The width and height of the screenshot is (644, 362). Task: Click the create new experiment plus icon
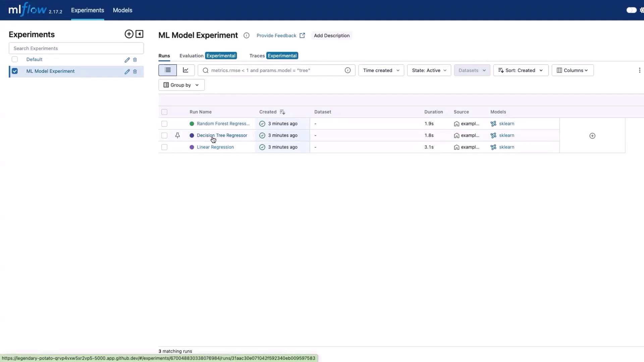(x=129, y=34)
